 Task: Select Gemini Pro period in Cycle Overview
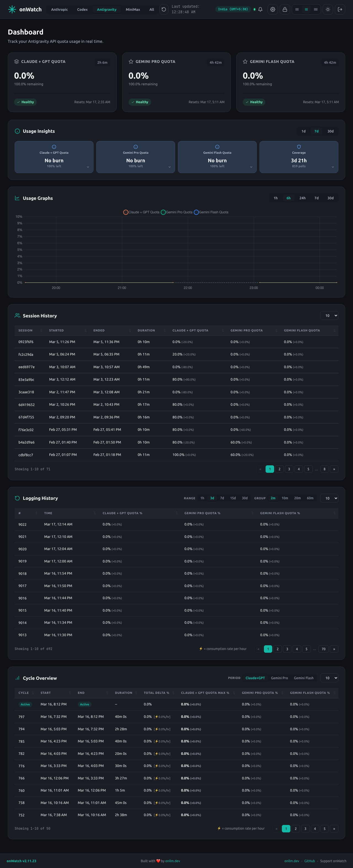click(279, 678)
